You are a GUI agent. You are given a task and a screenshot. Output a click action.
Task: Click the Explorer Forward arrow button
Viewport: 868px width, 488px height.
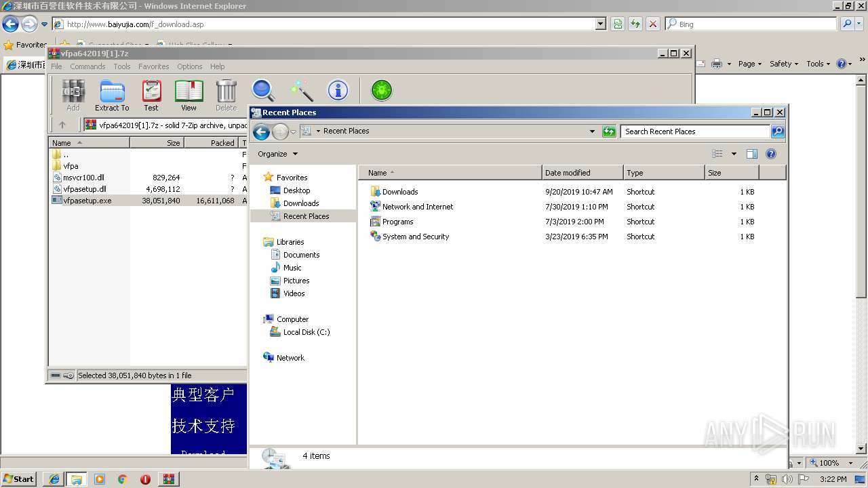point(280,131)
